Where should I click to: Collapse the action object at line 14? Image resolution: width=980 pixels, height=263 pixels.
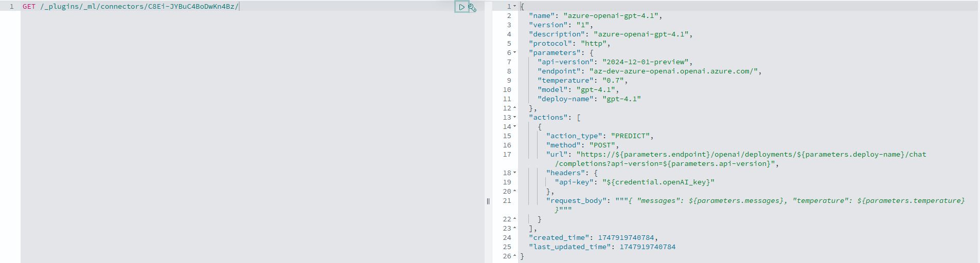(515, 126)
